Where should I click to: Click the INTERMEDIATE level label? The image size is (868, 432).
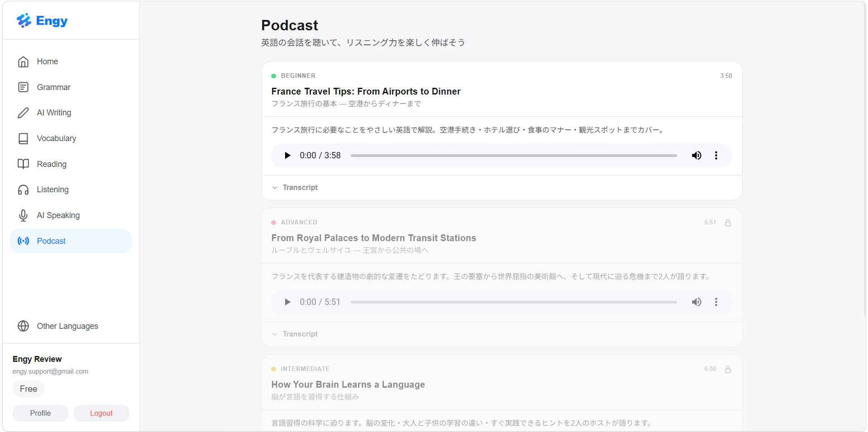click(305, 369)
